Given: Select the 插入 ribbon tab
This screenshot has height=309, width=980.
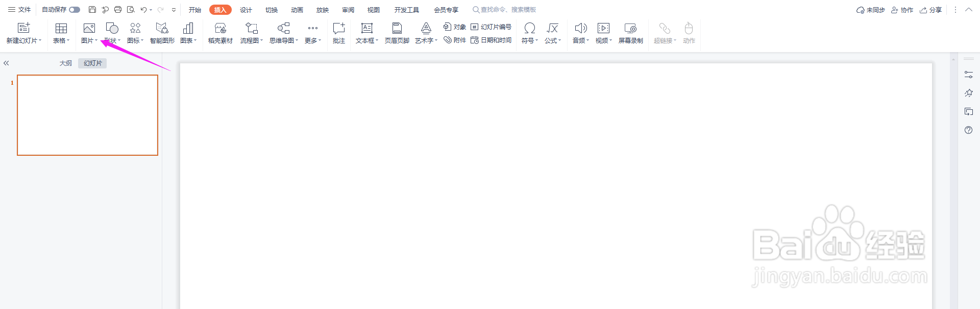Looking at the screenshot, I should coord(220,10).
